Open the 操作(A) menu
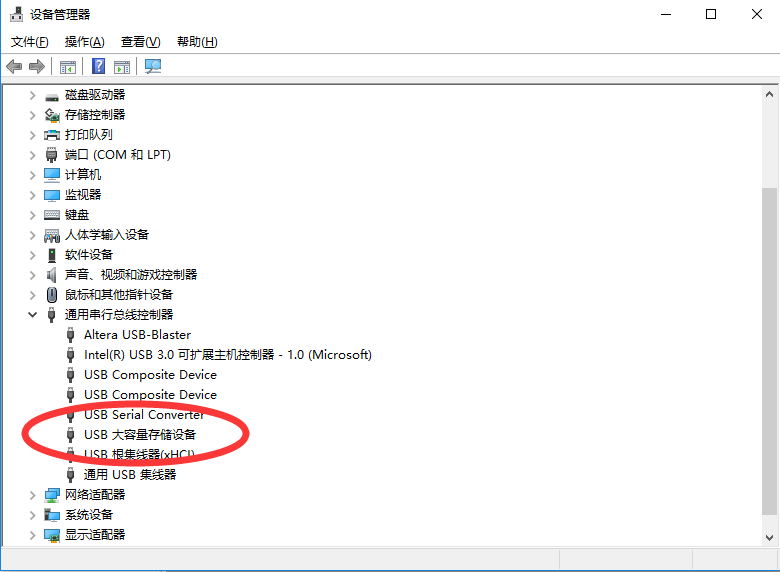780x572 pixels. (84, 42)
